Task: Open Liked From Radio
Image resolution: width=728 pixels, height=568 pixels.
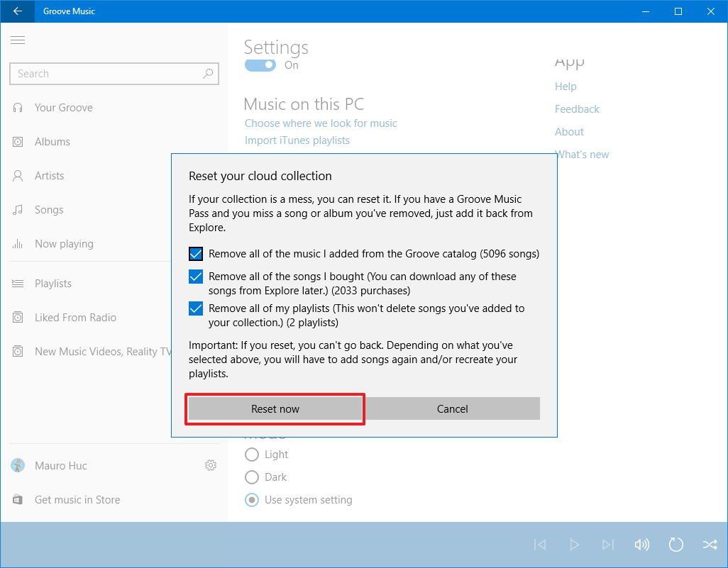Action: click(x=75, y=317)
